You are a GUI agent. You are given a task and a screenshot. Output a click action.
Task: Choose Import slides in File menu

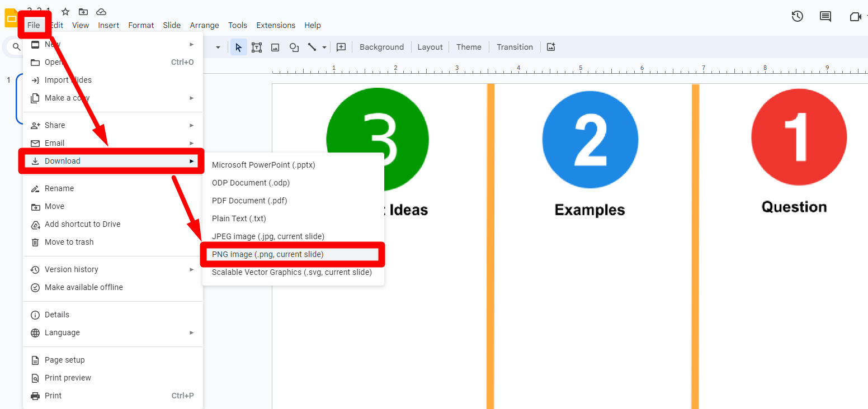pos(113,80)
